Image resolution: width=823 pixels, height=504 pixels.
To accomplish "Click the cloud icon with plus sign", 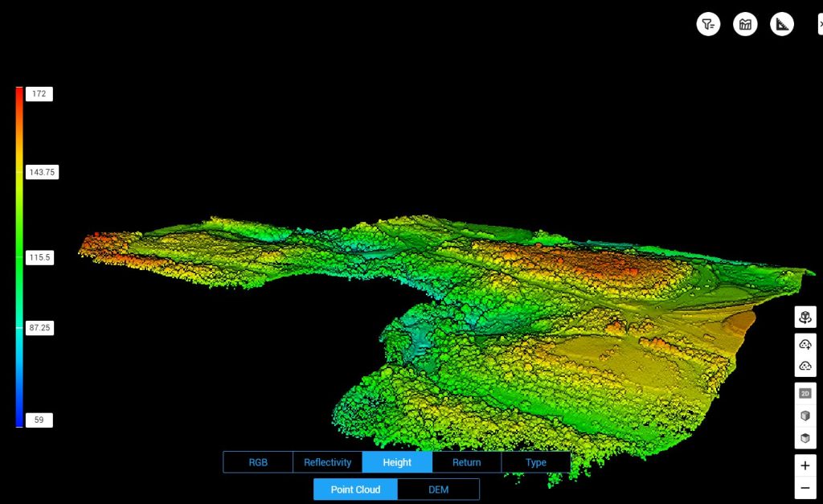I will 805,345.
